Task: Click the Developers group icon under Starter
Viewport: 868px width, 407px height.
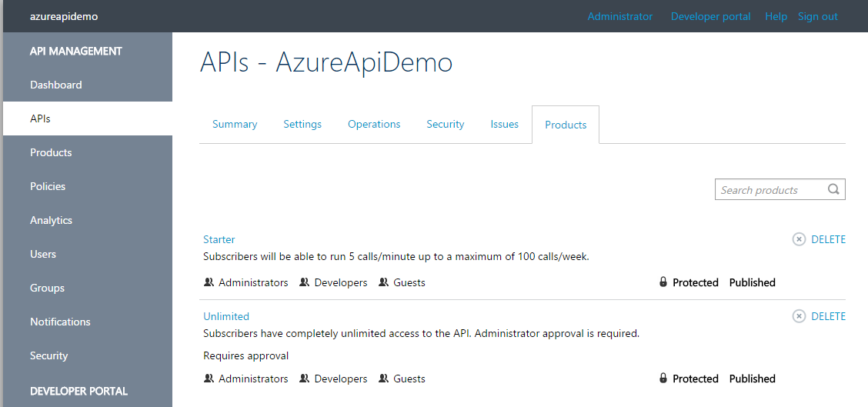Action: (x=305, y=282)
